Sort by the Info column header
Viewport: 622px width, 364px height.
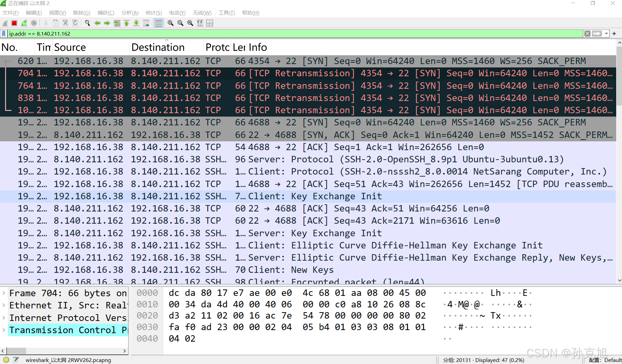click(431, 47)
